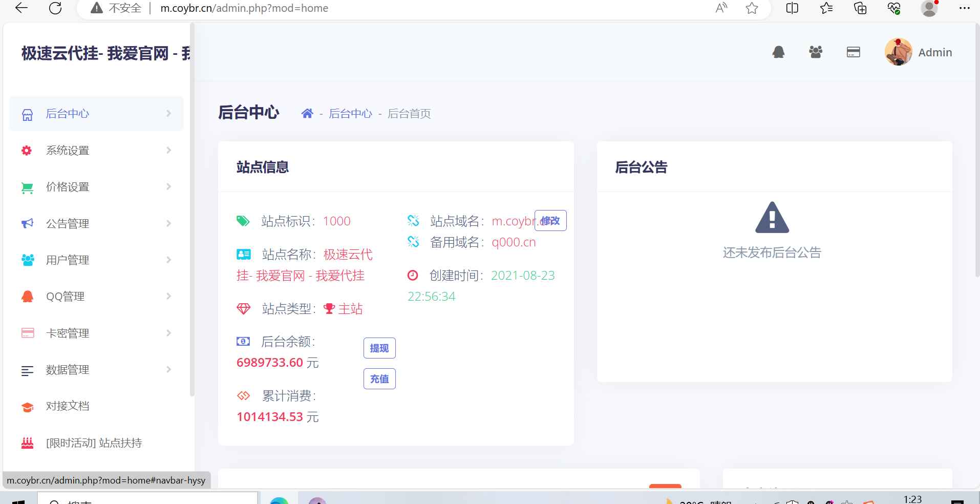The height and width of the screenshot is (504, 980).
Task: Reload the page with the refresh icon
Action: tap(56, 8)
